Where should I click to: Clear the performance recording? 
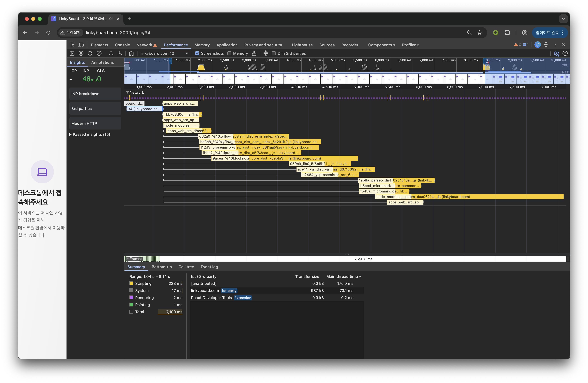[99, 53]
